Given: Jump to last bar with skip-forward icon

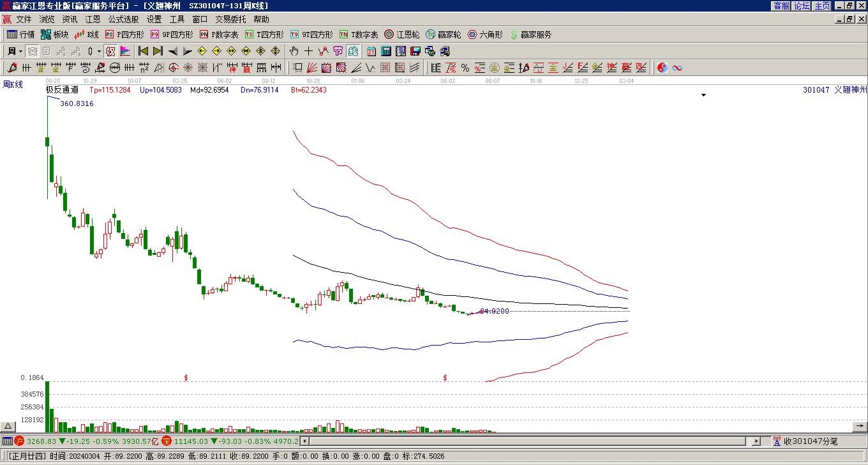Looking at the screenshot, I should pos(158,51).
